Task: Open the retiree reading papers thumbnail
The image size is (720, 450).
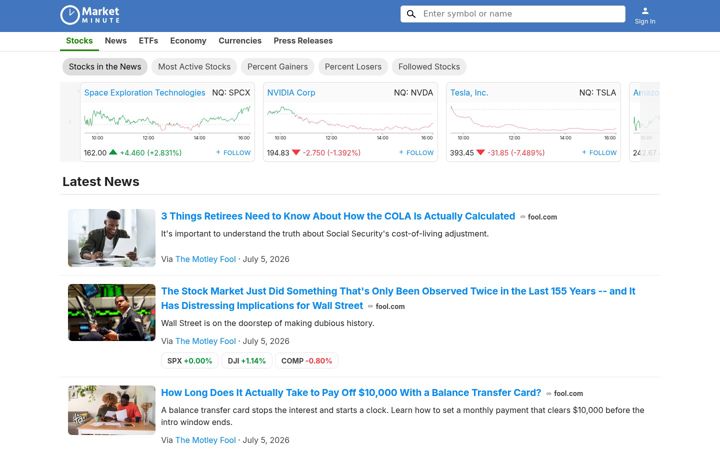Action: [112, 238]
